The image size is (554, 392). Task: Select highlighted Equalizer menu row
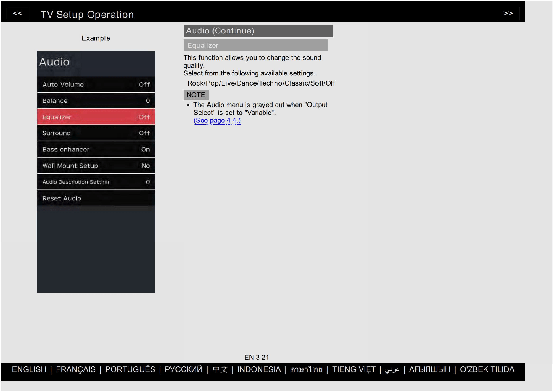click(96, 117)
